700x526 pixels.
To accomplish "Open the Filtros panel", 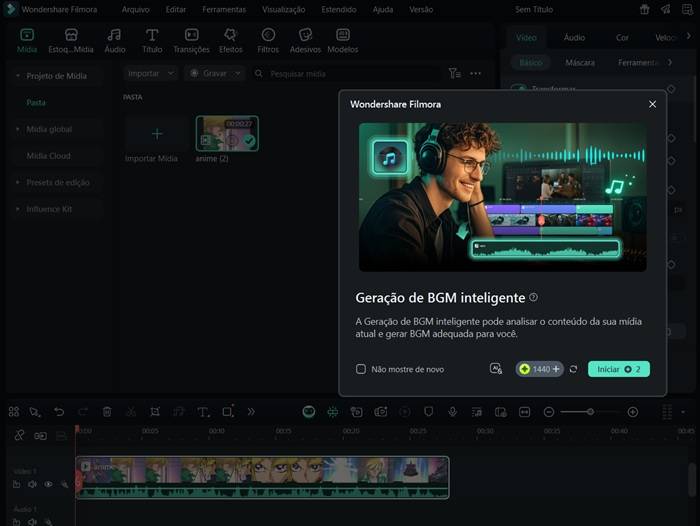I will click(x=268, y=35).
